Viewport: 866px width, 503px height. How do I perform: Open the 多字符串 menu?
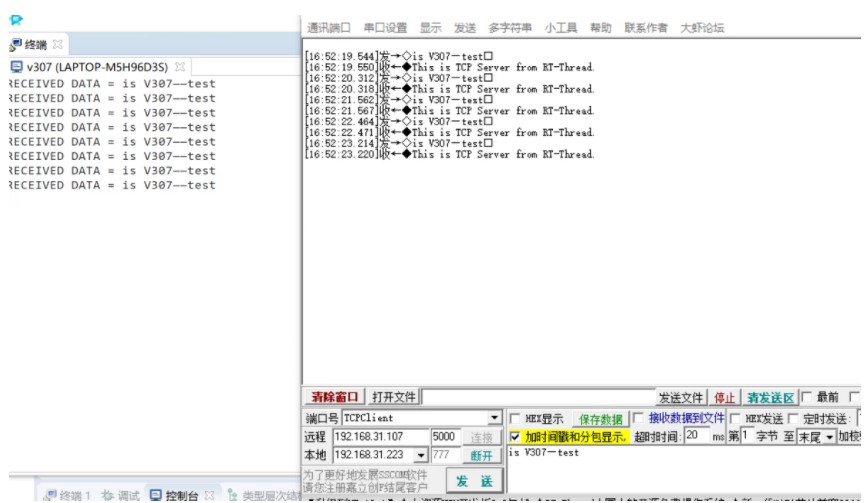pos(510,28)
